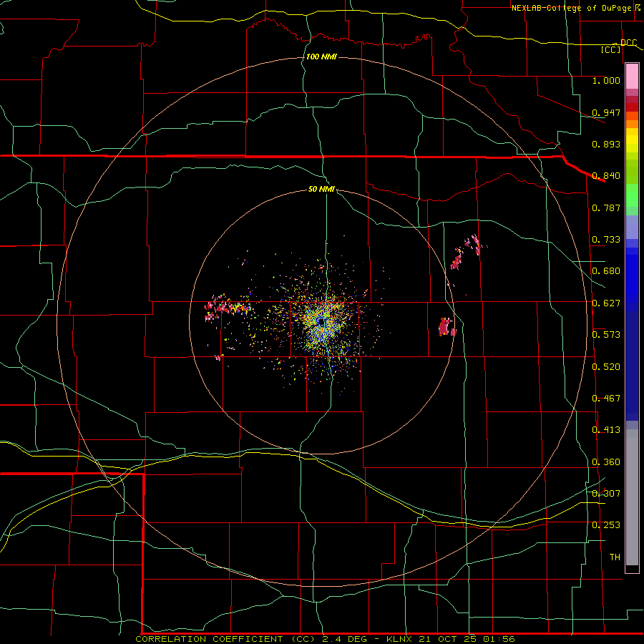Select the 0.680 legend value
644x644 pixels.
pos(606,271)
